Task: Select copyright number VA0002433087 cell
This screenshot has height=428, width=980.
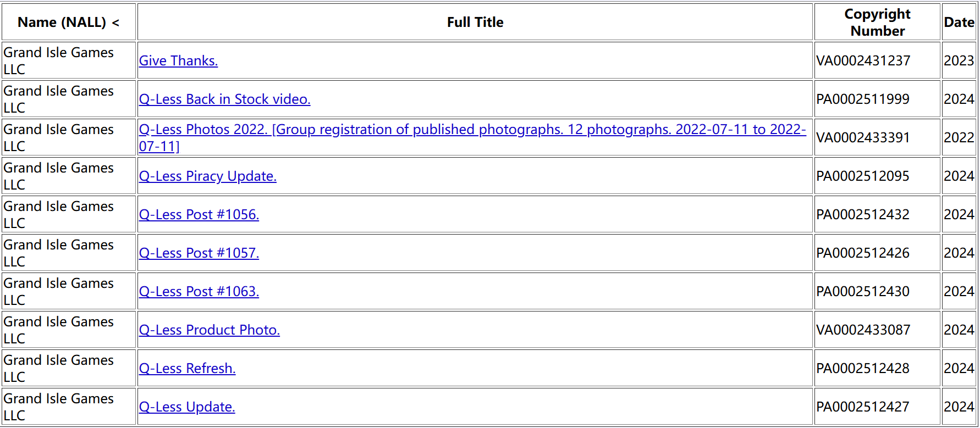Action: point(877,330)
